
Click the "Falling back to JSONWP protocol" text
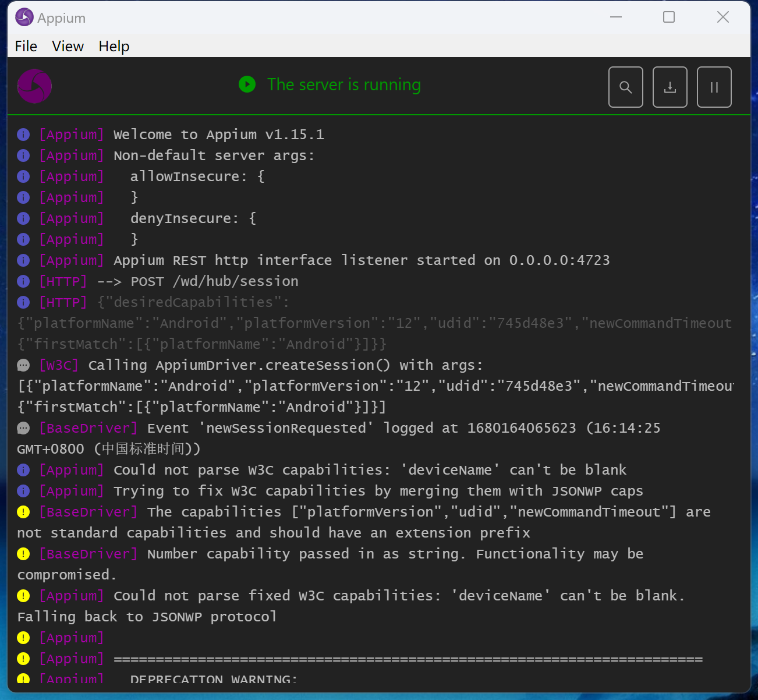point(147,617)
